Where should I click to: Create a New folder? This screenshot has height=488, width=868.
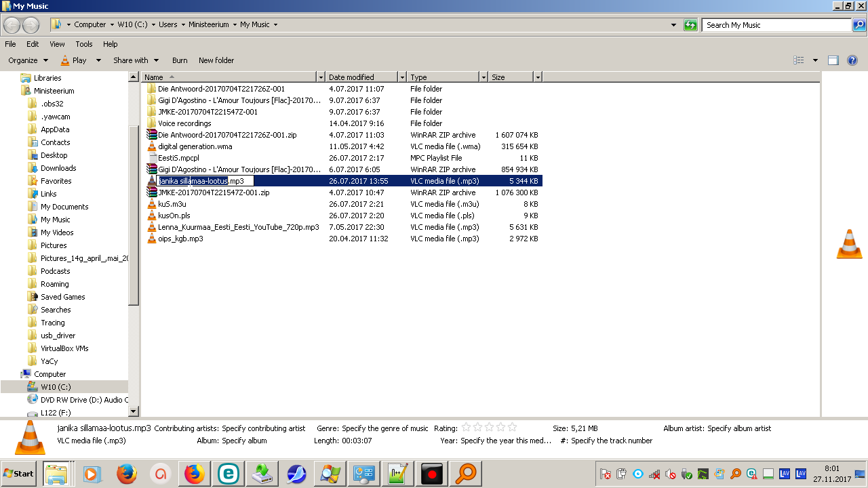click(216, 60)
